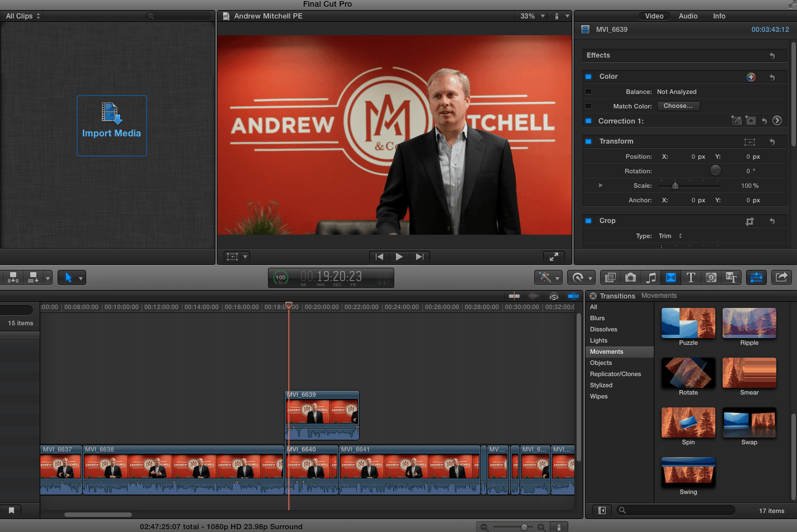Click the color wheel add-correction icon
This screenshot has width=797, height=532.
tap(751, 77)
